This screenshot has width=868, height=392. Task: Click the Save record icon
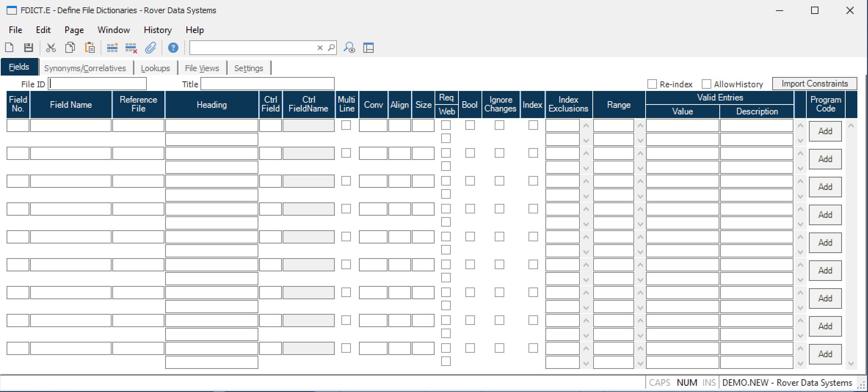(x=28, y=48)
